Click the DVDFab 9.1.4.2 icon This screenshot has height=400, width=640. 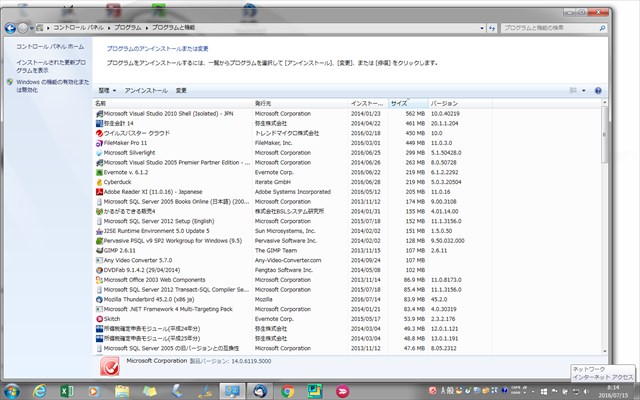pyautogui.click(x=99, y=270)
